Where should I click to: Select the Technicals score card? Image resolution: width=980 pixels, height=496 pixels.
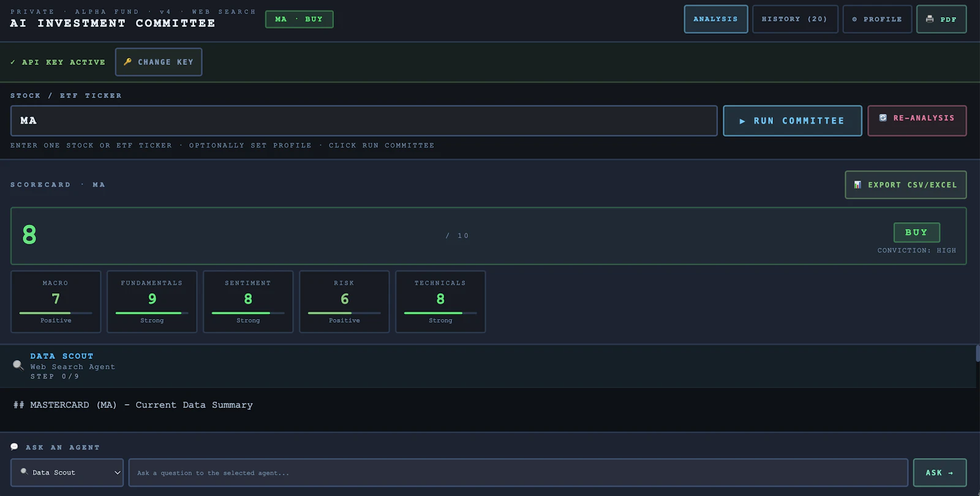[x=440, y=302]
